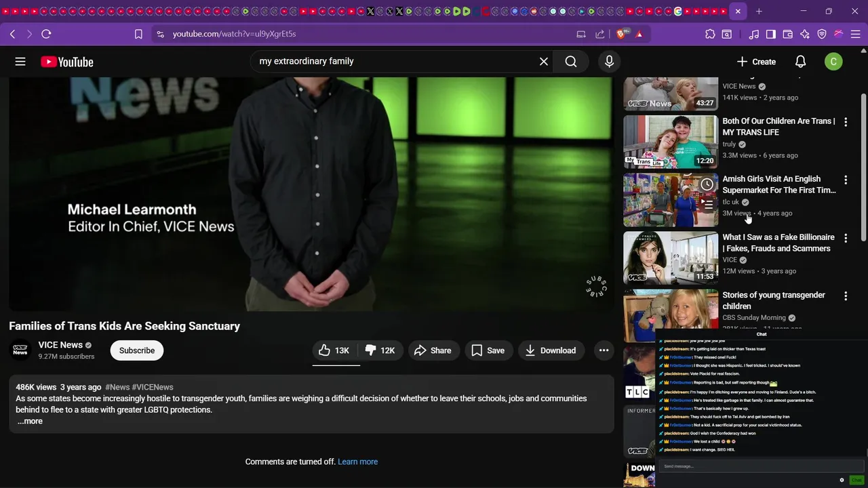868x488 pixels.
Task: Open 'Stories of young transgender children' title
Action: pyautogui.click(x=774, y=300)
